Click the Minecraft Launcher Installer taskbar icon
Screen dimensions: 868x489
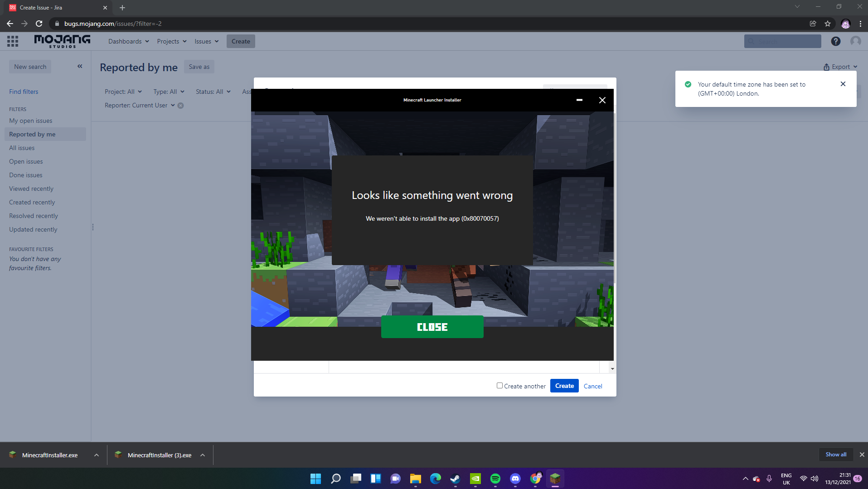(x=555, y=479)
